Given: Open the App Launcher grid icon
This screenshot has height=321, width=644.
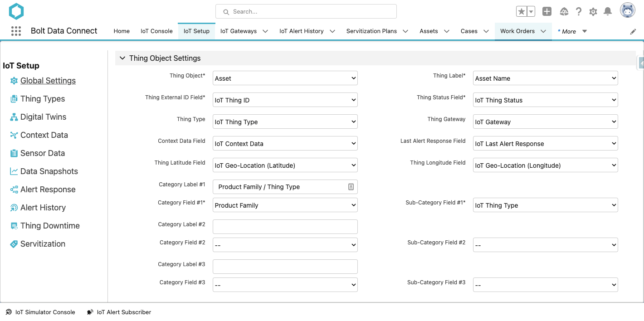Looking at the screenshot, I should (16, 31).
